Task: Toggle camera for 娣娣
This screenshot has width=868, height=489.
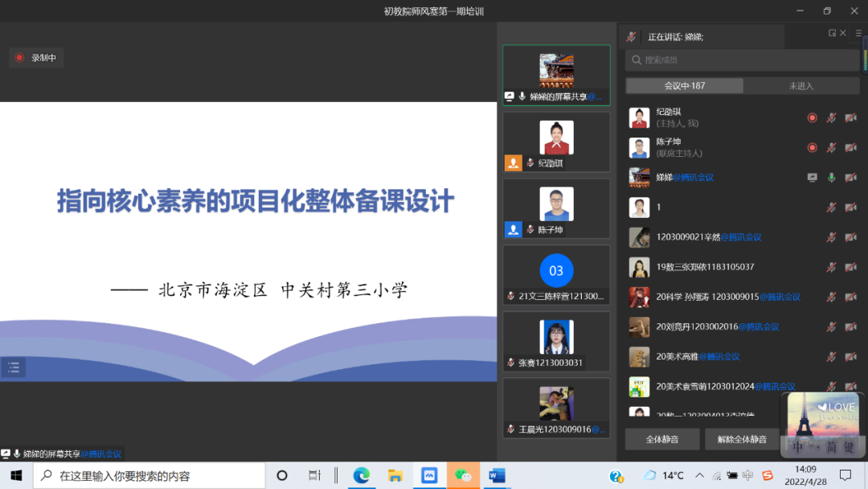Action: 851,177
